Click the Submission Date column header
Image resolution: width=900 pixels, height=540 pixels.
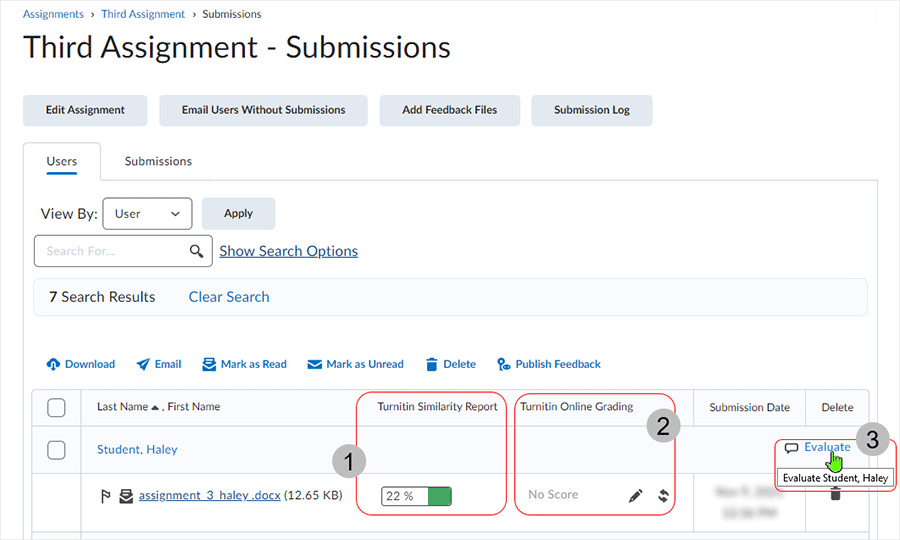pos(750,407)
